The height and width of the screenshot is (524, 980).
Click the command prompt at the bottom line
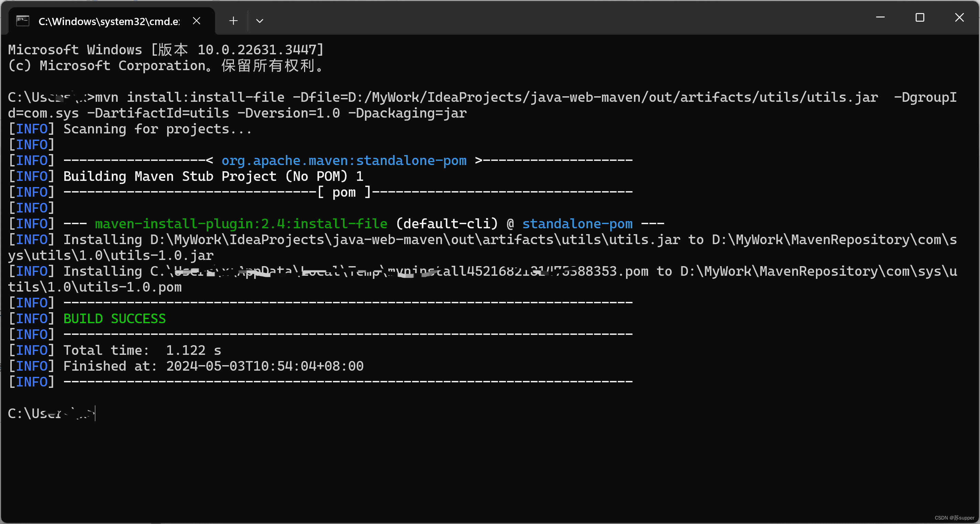[51, 413]
